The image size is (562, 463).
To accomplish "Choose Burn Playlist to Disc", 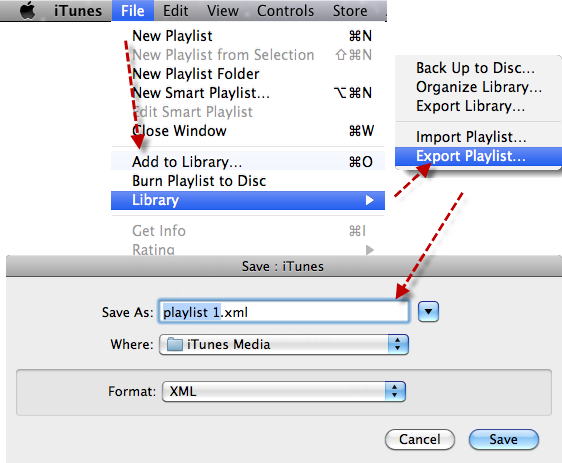I will (x=248, y=181).
